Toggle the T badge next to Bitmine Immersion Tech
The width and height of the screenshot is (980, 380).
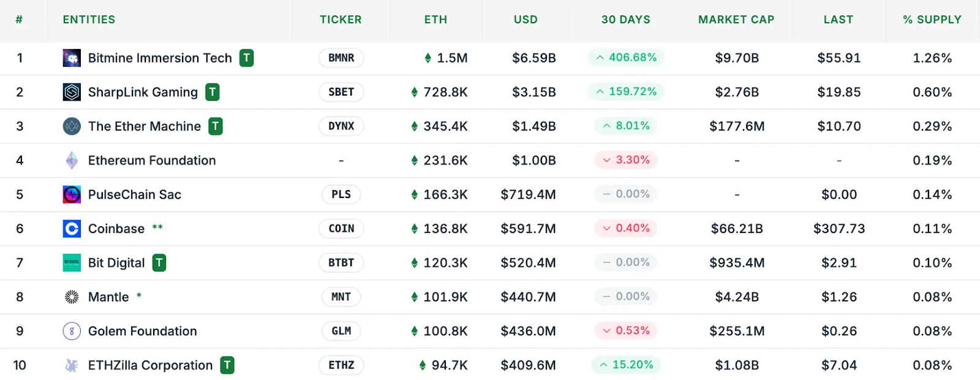[x=246, y=58]
